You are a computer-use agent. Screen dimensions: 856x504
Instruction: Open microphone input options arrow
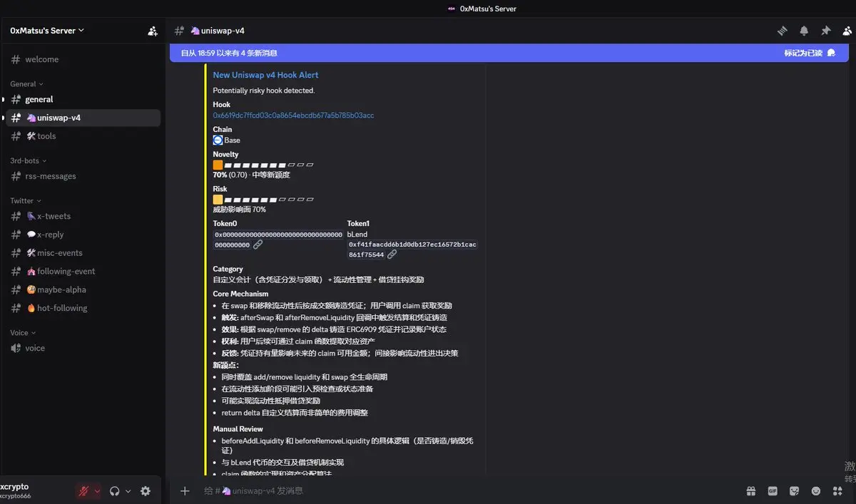click(97, 491)
